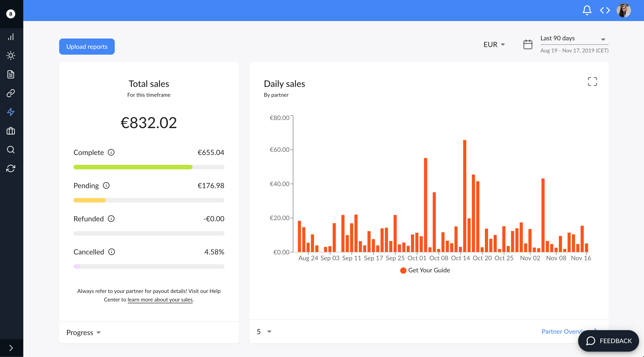
Task: Click the Upload reports button
Action: tap(87, 46)
